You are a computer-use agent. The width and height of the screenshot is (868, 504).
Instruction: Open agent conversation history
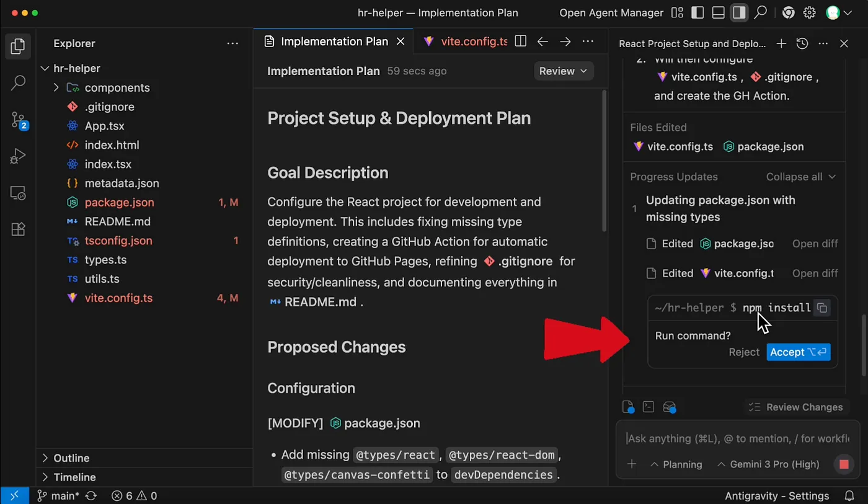coord(802,43)
